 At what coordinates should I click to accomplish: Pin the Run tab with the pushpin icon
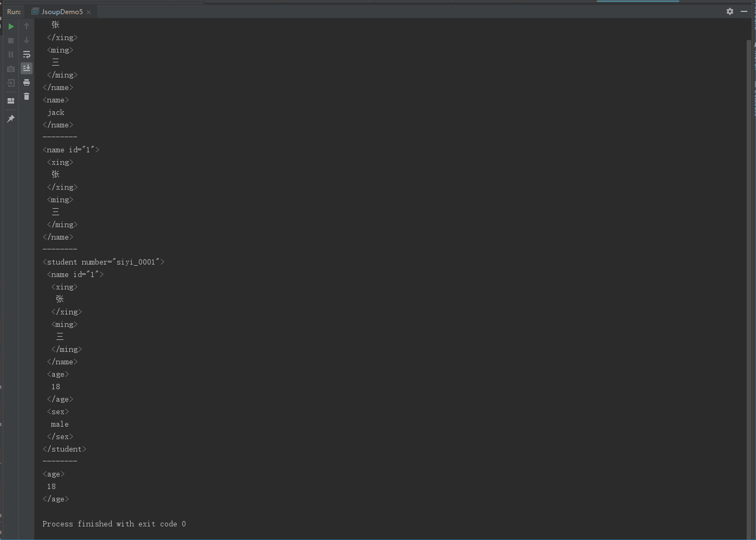coord(11,118)
